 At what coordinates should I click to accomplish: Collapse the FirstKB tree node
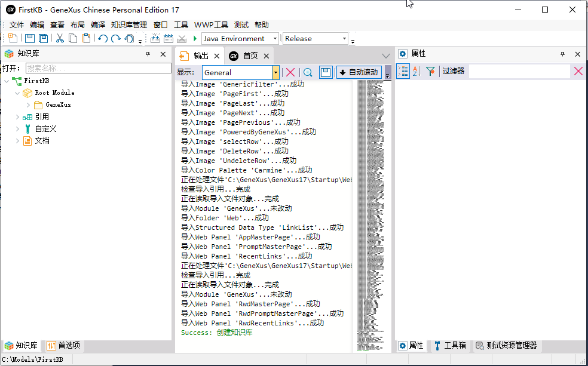click(7, 81)
